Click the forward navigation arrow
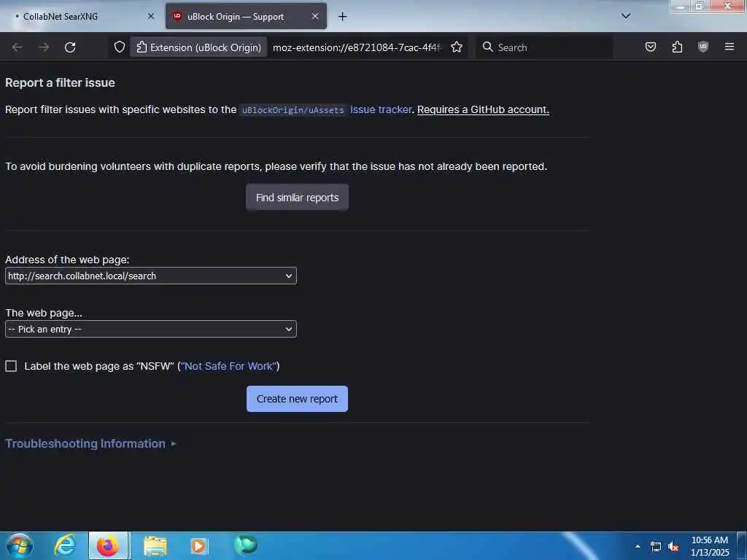 click(44, 47)
